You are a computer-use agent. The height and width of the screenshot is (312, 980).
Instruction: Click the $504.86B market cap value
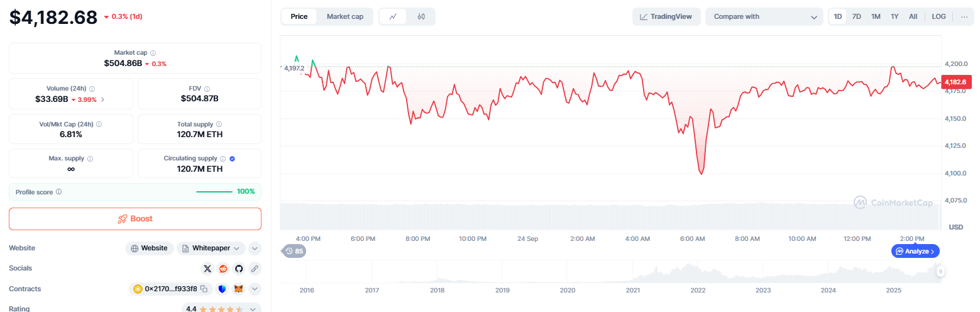pos(123,64)
